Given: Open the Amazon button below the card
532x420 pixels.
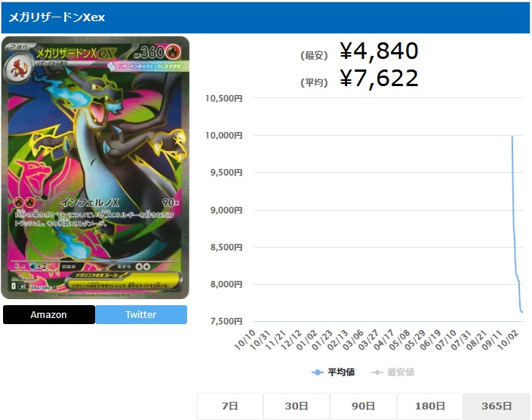Looking at the screenshot, I should point(49,314).
